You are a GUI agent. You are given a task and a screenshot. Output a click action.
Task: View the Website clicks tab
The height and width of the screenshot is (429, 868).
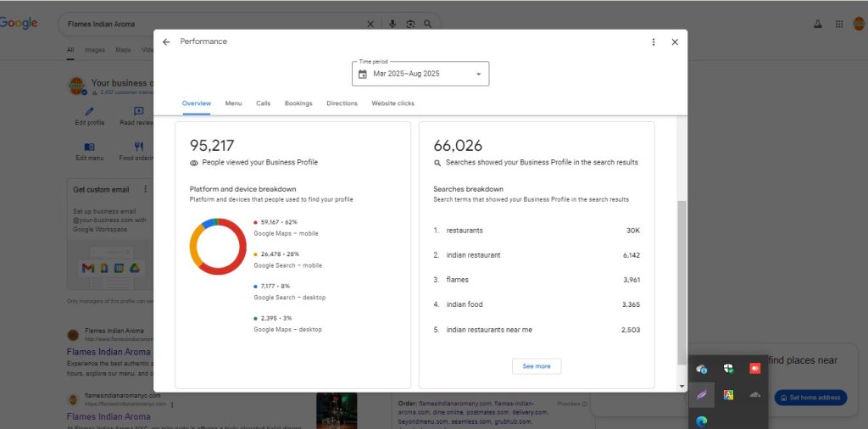(392, 103)
